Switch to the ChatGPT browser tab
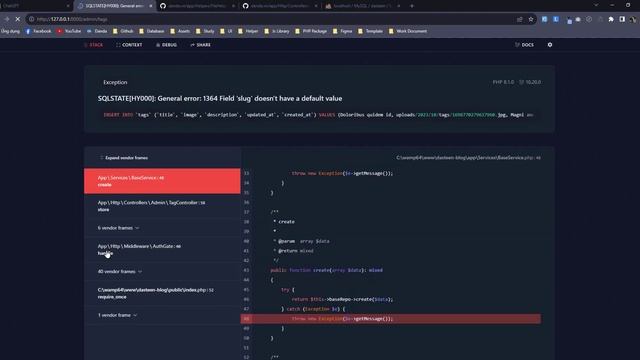 (x=35, y=6)
